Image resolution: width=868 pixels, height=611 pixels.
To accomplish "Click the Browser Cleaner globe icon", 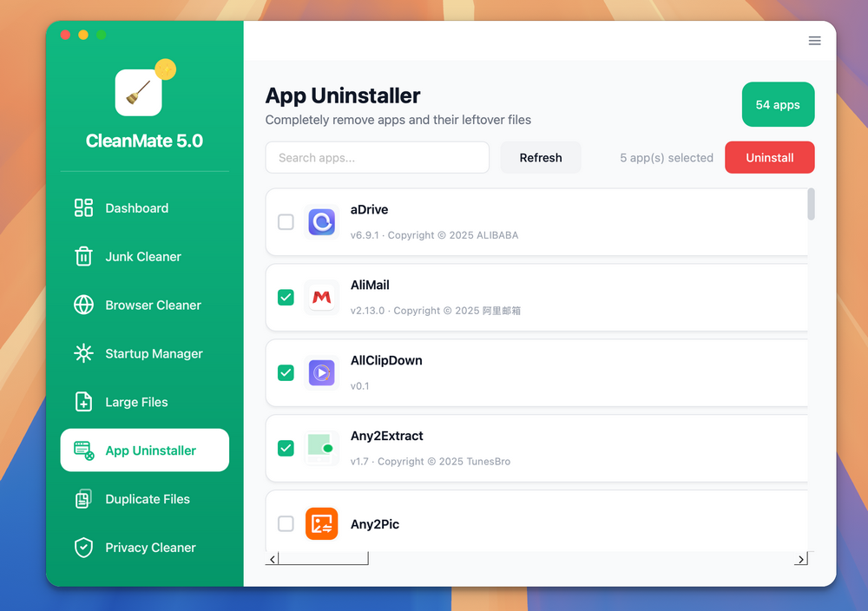I will [x=83, y=305].
